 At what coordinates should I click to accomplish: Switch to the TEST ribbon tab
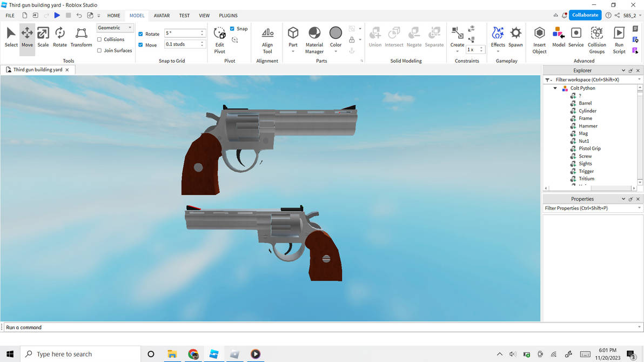click(x=184, y=15)
